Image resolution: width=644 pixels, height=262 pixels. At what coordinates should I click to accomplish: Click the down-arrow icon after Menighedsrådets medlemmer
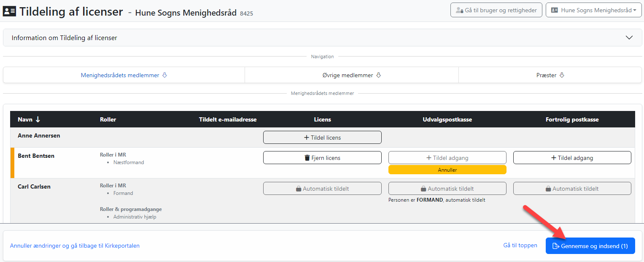click(164, 75)
